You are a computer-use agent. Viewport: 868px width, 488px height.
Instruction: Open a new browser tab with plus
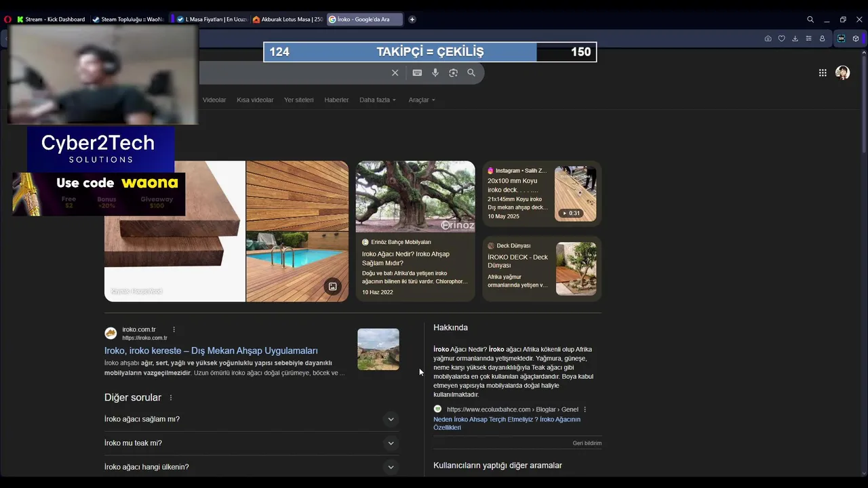pos(412,19)
